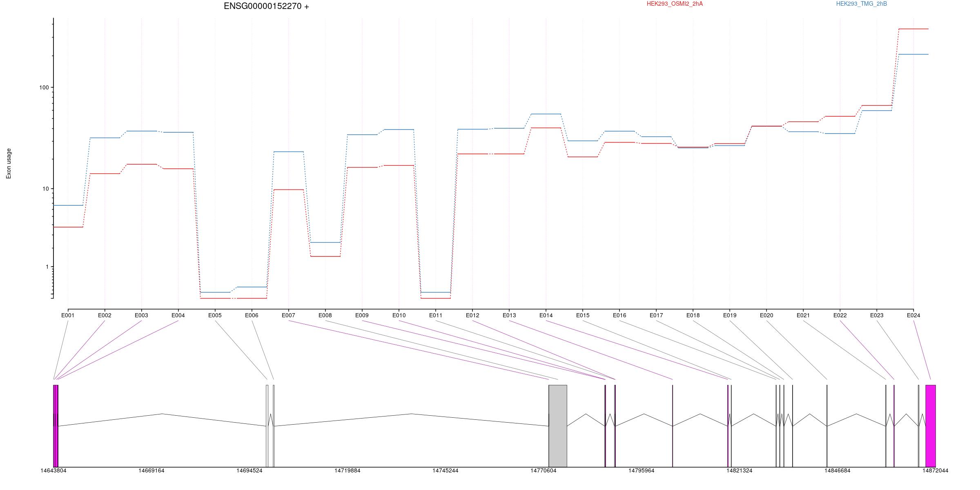This screenshot has height=490, width=980.
Task: Click the red line segment above E024
Action: tap(913, 29)
